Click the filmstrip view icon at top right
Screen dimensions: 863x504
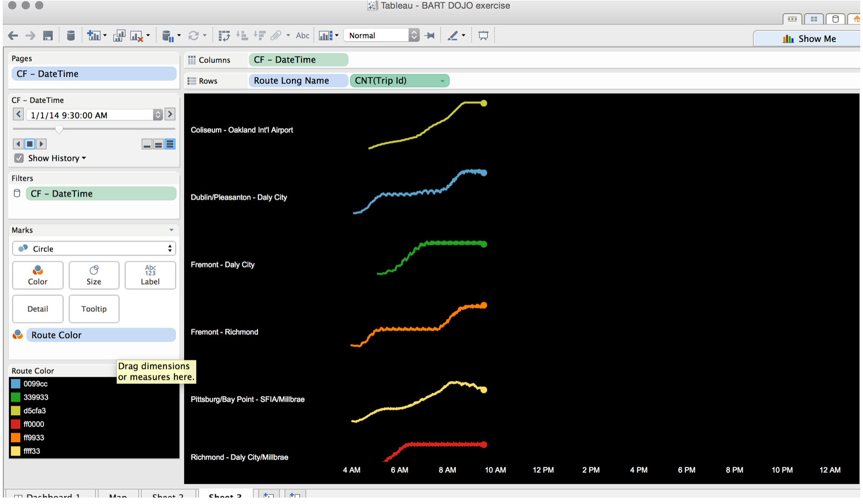pos(792,19)
